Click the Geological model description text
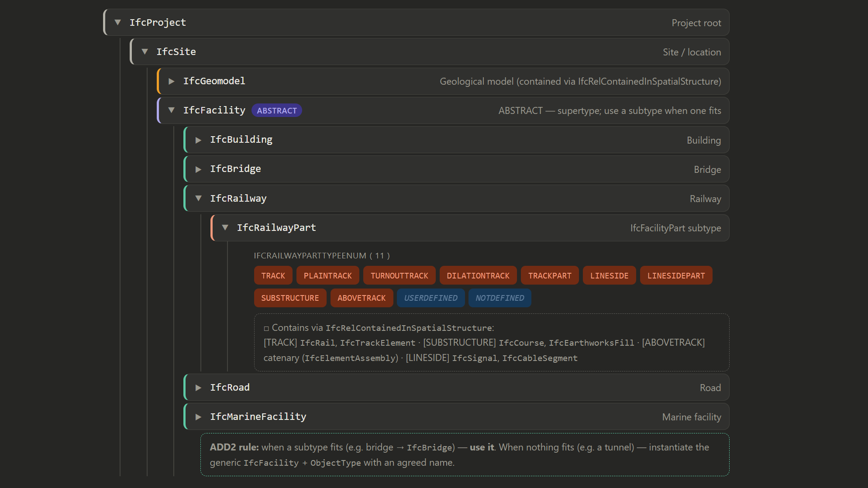Viewport: 868px width, 488px height. coord(580,81)
